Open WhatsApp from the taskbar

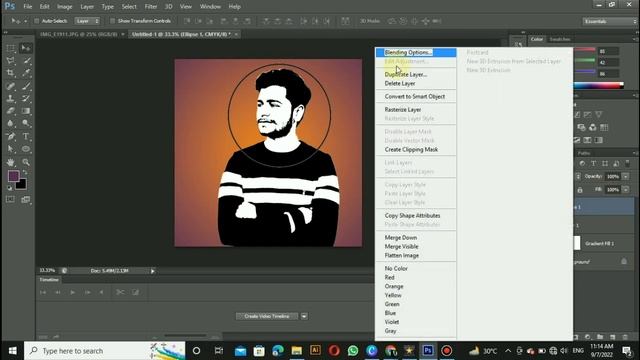(353, 351)
